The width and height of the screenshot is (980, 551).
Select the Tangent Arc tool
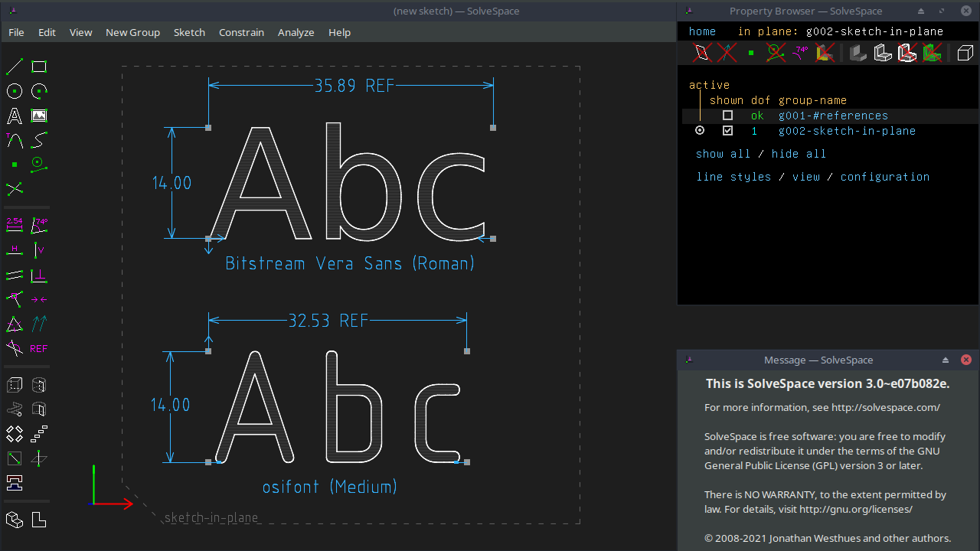pyautogui.click(x=14, y=140)
